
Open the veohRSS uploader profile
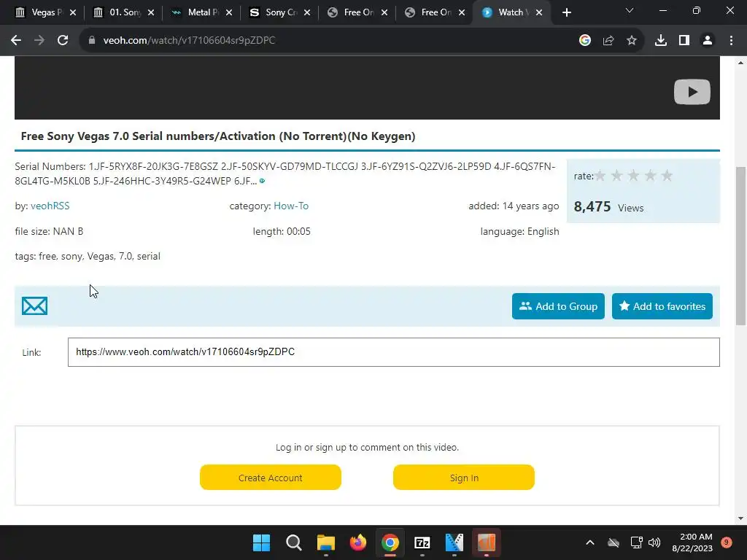pos(50,206)
